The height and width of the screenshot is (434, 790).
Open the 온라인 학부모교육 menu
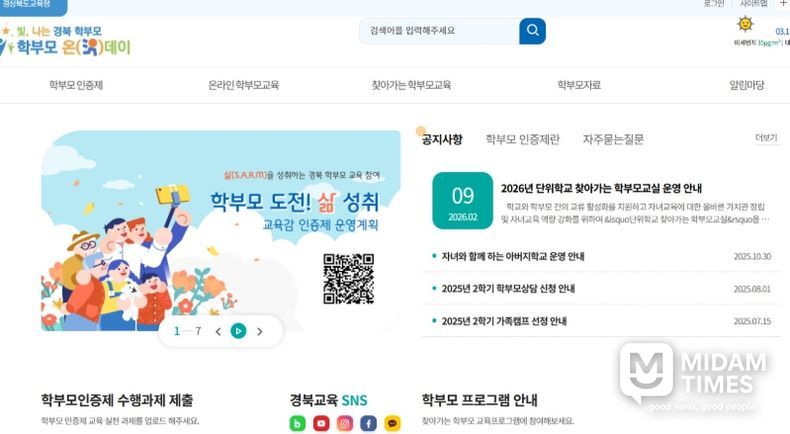[243, 85]
